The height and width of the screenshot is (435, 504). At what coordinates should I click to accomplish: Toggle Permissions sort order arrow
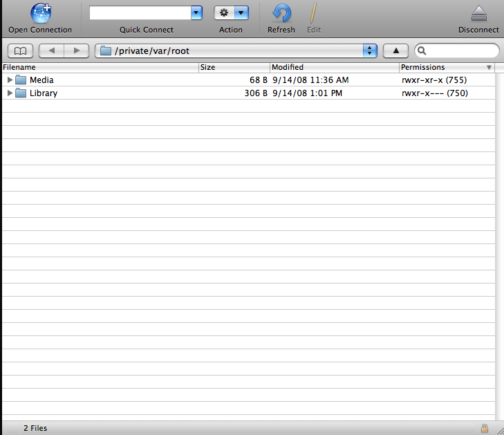click(x=489, y=68)
